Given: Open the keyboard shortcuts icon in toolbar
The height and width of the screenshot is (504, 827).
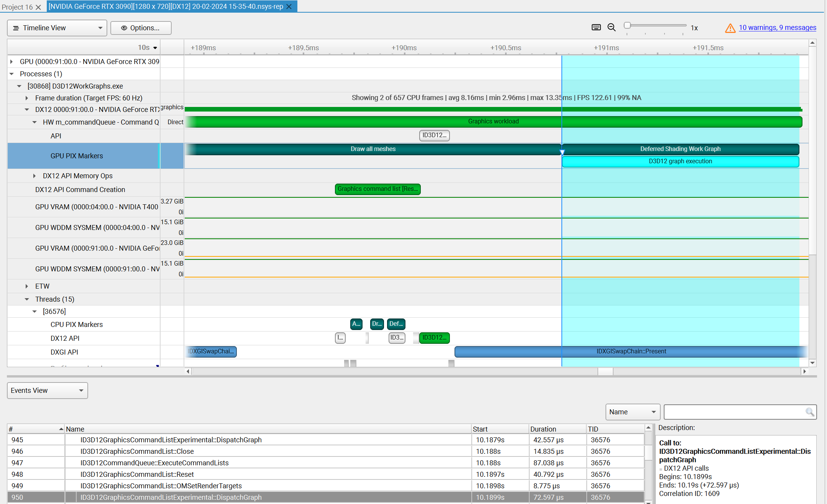Looking at the screenshot, I should (596, 27).
